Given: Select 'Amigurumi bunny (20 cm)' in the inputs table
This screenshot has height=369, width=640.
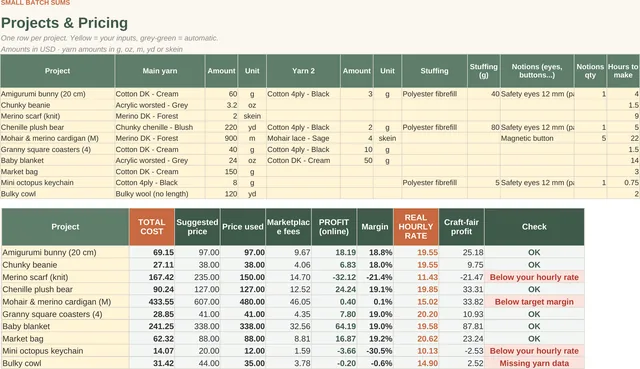Looking at the screenshot, I should click(58, 94).
